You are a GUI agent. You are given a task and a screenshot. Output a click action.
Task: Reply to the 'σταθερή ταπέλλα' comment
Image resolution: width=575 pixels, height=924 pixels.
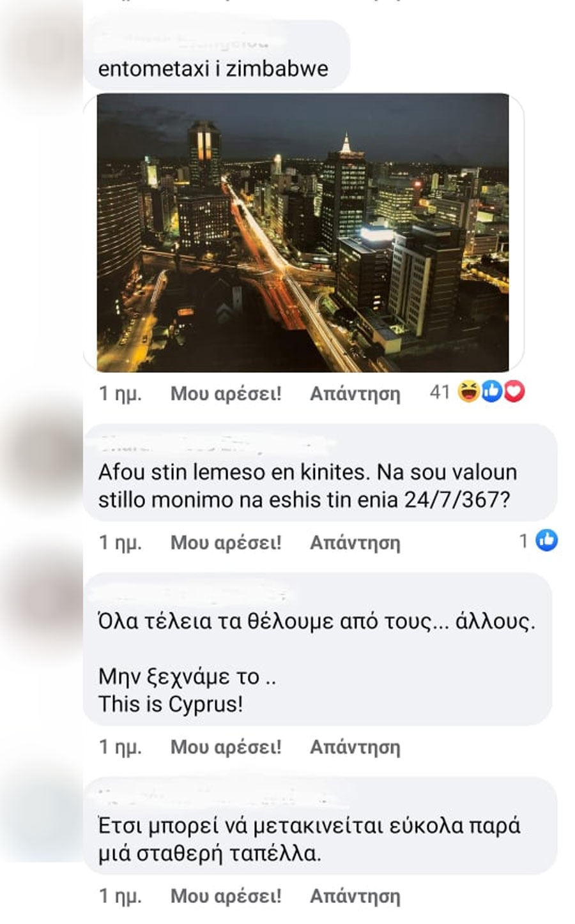(355, 896)
